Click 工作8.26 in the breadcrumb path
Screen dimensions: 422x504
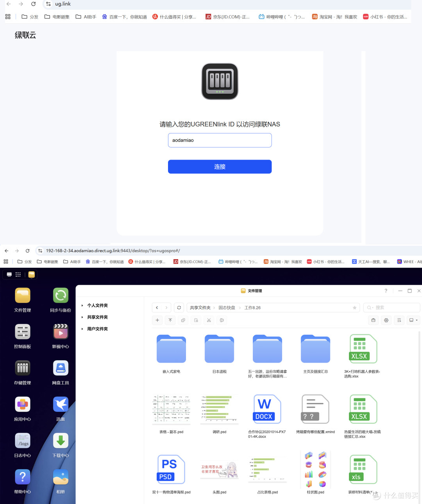[252, 308]
